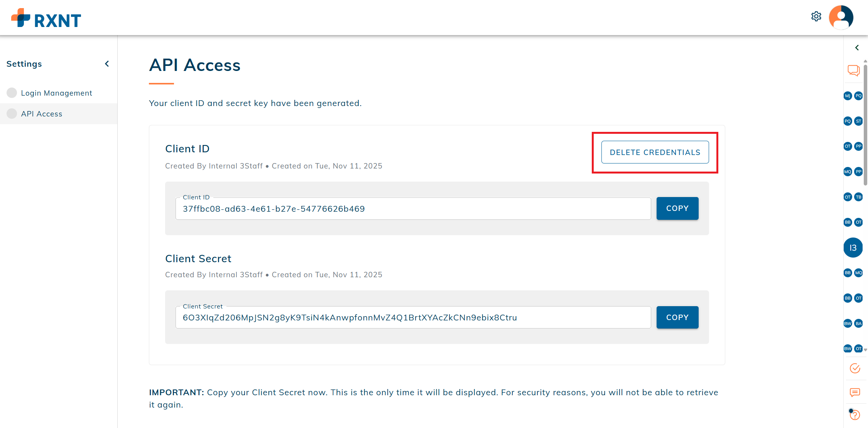Click the DELETE CREDENTIALS button
Screen dimensions: 868x428
click(x=655, y=152)
